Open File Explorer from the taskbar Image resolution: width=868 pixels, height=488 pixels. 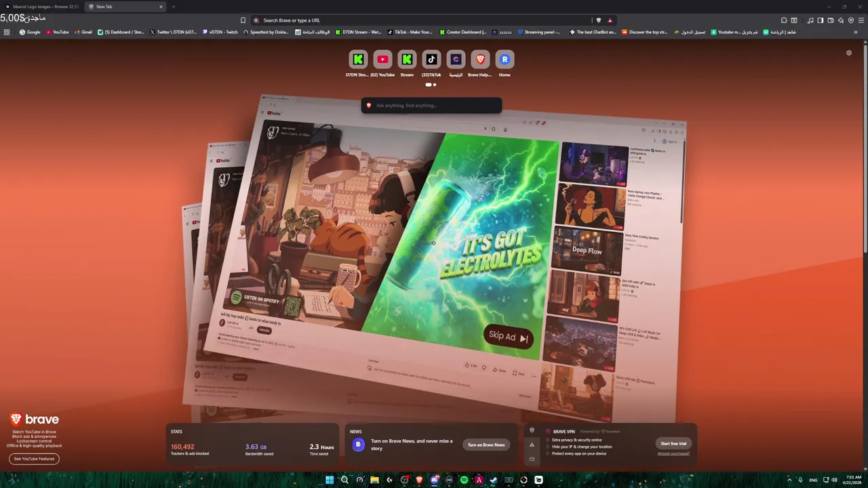point(374,480)
